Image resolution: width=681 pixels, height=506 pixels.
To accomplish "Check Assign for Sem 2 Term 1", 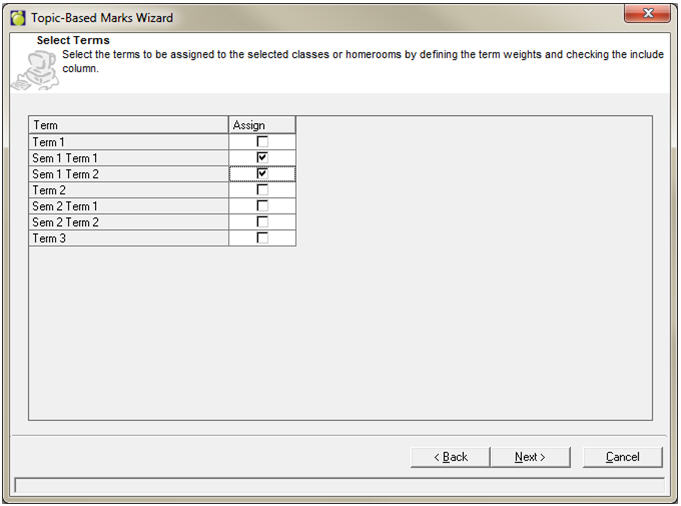I will (x=262, y=206).
